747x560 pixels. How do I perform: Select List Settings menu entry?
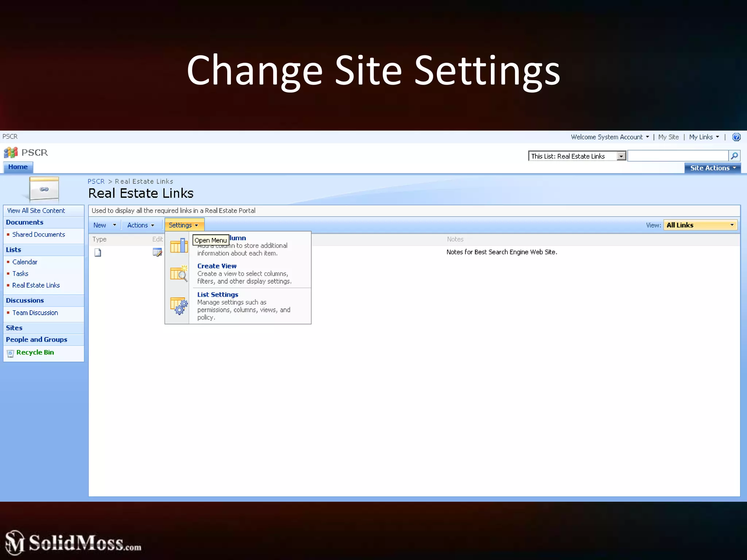click(x=218, y=295)
